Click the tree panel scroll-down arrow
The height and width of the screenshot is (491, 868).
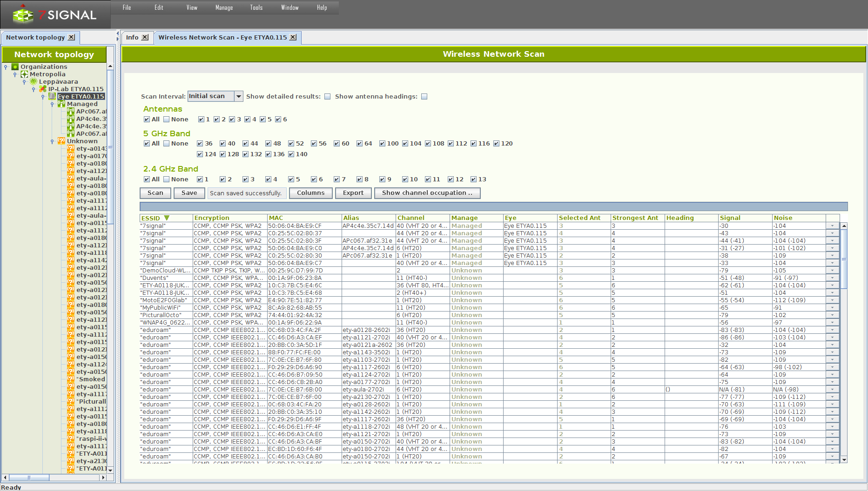110,470
